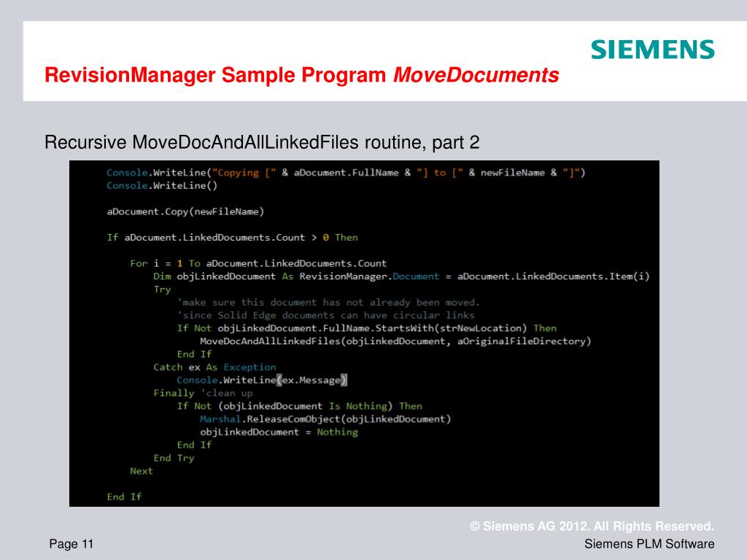This screenshot has width=747, height=560.
Task: Click the If Not objLinkedDocument.FullName.StartsWith line
Action: 366,328
